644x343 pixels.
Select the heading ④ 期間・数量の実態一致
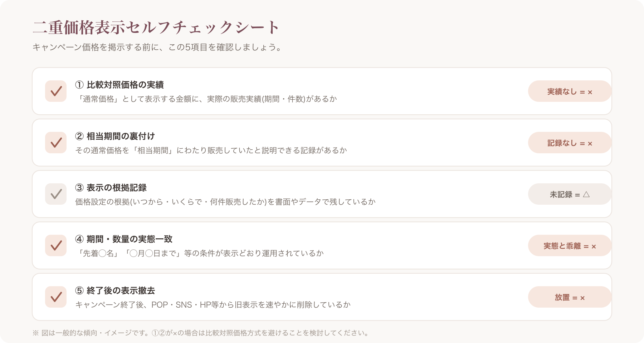point(124,239)
